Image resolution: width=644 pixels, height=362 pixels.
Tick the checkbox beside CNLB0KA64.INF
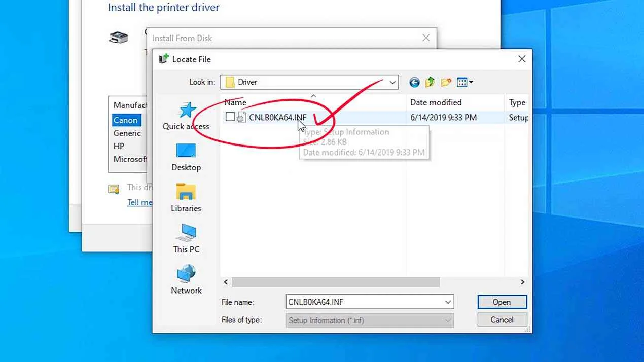click(230, 117)
